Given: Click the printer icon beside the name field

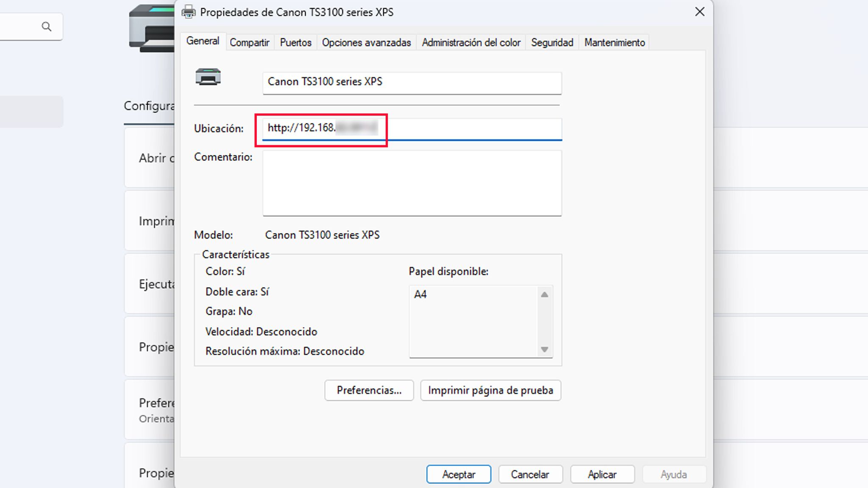Looking at the screenshot, I should click(x=208, y=77).
